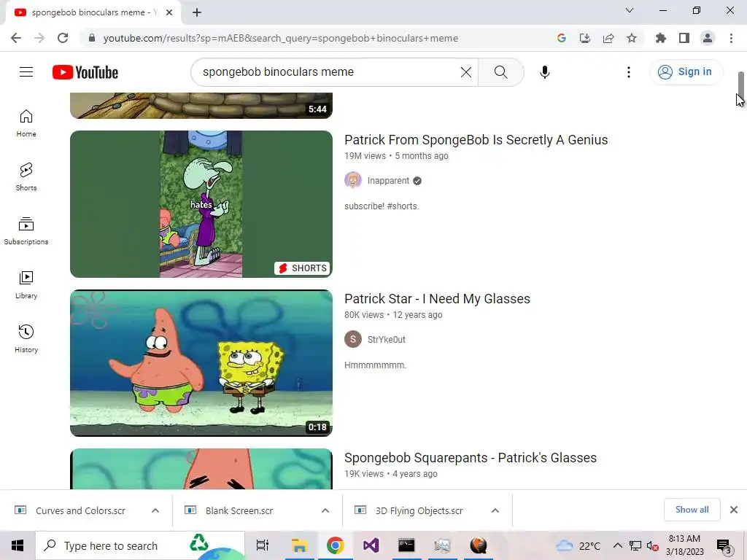This screenshot has width=747, height=560.
Task: Click the page vertical scrollbar thumb
Action: pos(741,85)
